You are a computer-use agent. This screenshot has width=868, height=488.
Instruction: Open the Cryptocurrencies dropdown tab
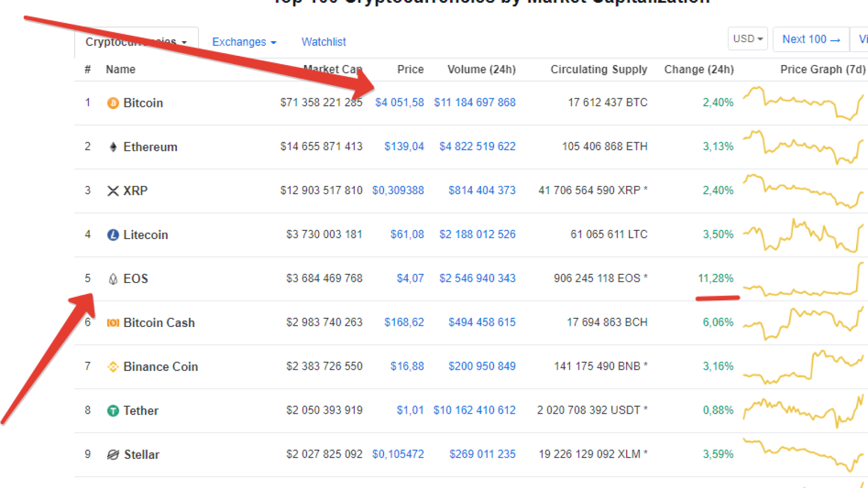point(136,42)
